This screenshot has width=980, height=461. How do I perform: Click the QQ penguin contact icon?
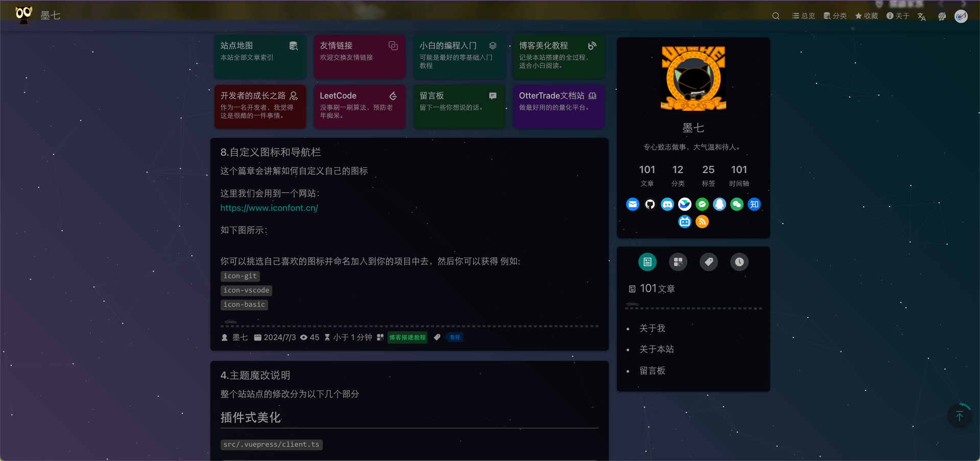coord(720,204)
